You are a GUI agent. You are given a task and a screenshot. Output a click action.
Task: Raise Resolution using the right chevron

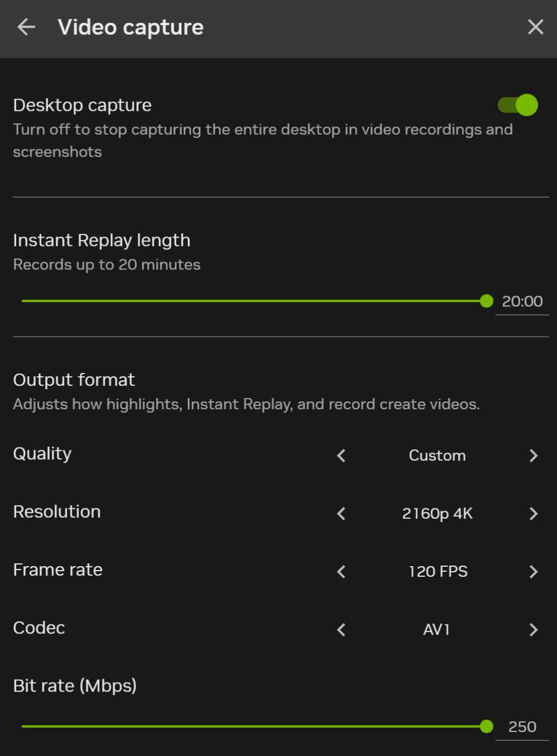click(x=533, y=513)
